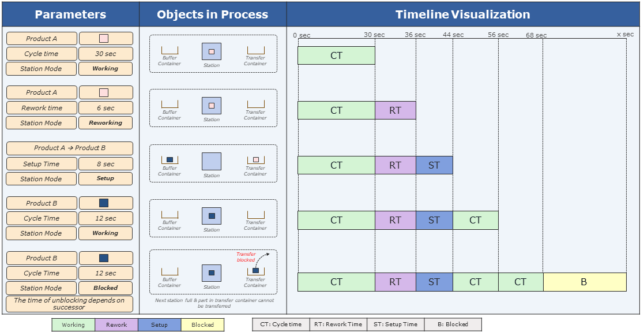Viewport: 644px width, 332px height.
Task: Click the Objects in Process header
Action: (x=213, y=14)
